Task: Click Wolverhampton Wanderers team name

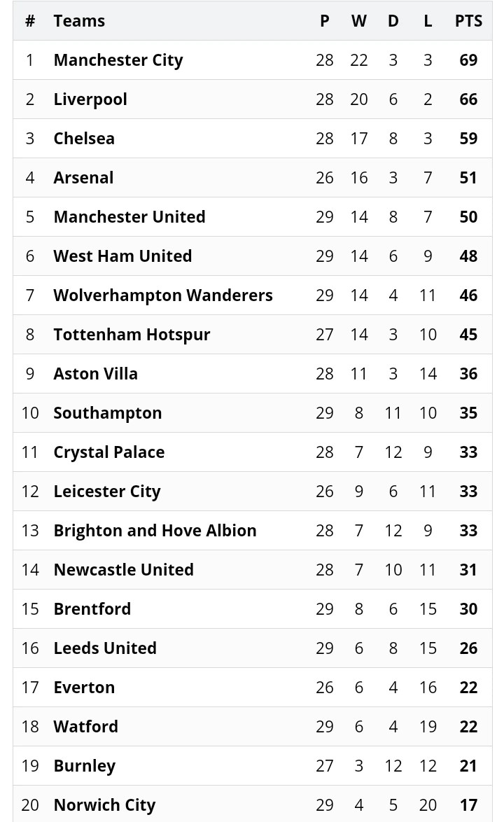Action: (x=163, y=295)
